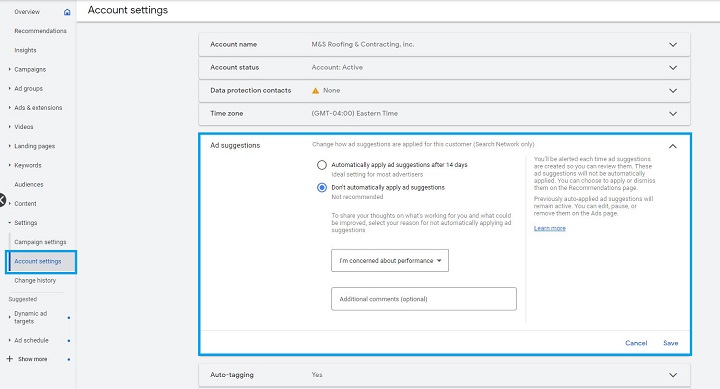
Task: Expand the Auto-tagging row
Action: click(673, 375)
